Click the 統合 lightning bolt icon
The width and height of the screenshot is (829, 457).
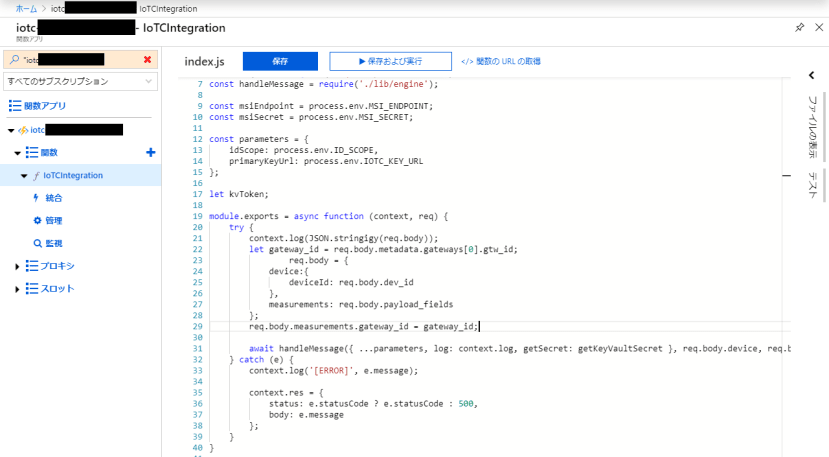(x=36, y=198)
